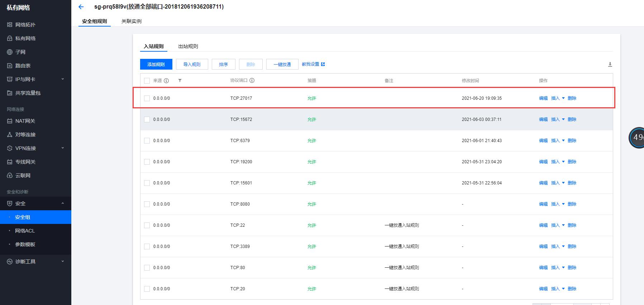Check the TCP:8080 rule checkbox
644x305 pixels.
point(147,204)
